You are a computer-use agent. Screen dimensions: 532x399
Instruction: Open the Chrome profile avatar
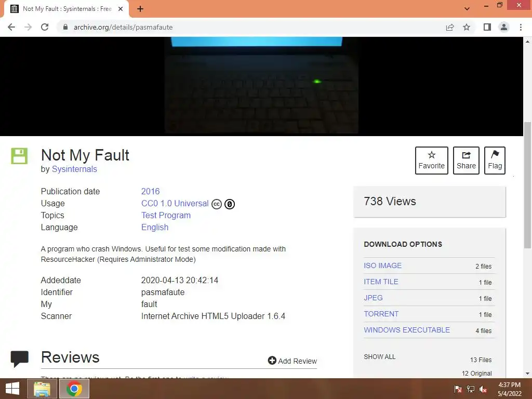click(x=504, y=27)
